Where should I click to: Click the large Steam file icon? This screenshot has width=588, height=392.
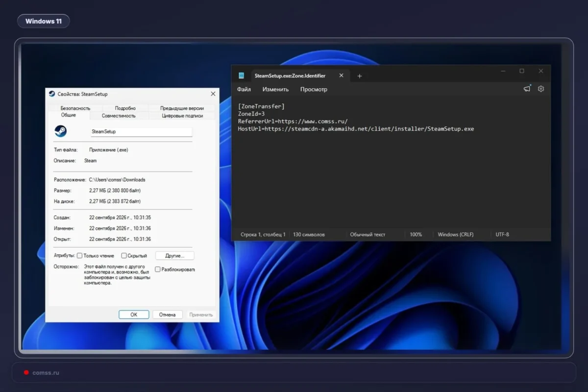tap(60, 131)
